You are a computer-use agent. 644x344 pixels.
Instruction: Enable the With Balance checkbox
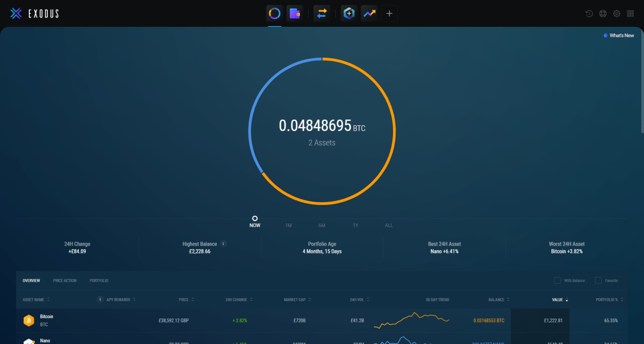557,281
